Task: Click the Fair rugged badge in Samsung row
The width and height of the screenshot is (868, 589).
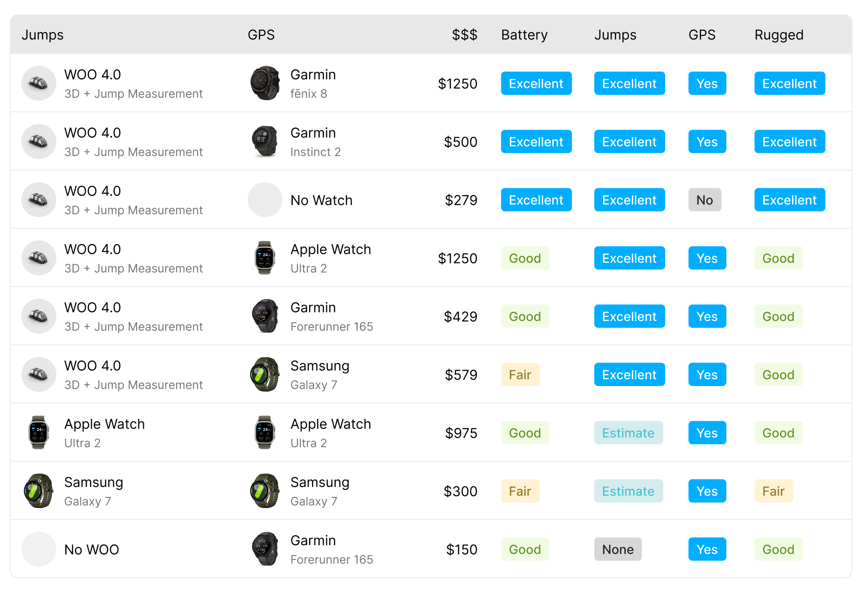Action: pos(773,491)
